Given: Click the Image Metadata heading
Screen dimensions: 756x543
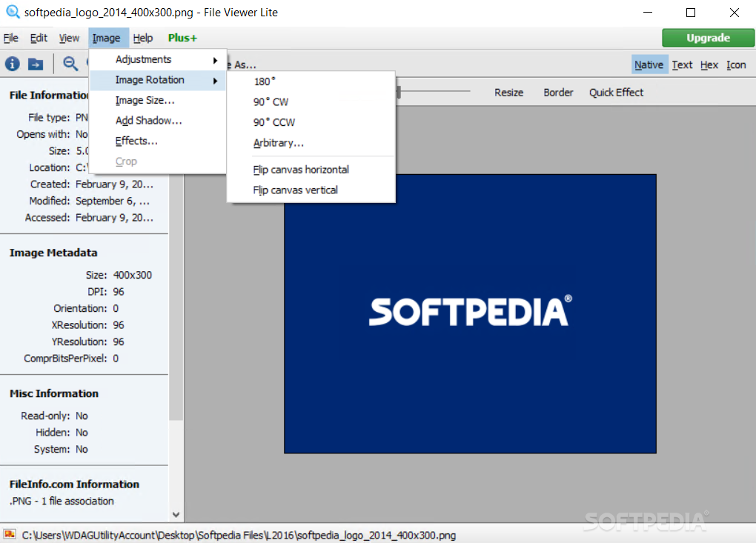Looking at the screenshot, I should [x=53, y=253].
